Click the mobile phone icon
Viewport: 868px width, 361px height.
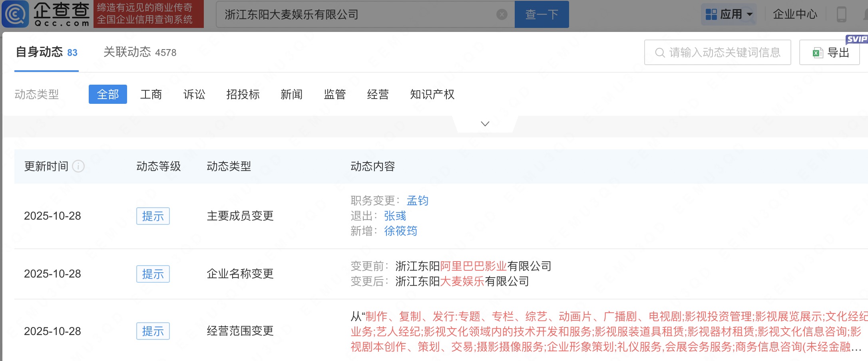[x=841, y=14]
